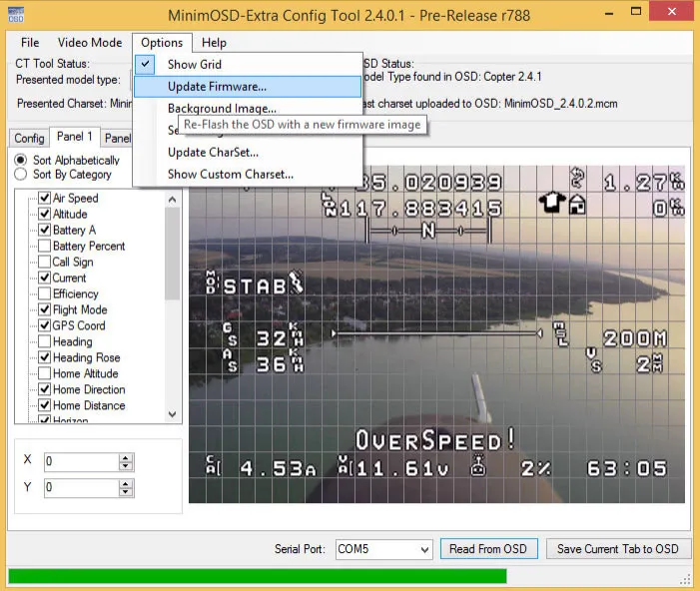This screenshot has height=591, width=700.
Task: Select the flight mode plane icon beside STAB
Action: (297, 284)
